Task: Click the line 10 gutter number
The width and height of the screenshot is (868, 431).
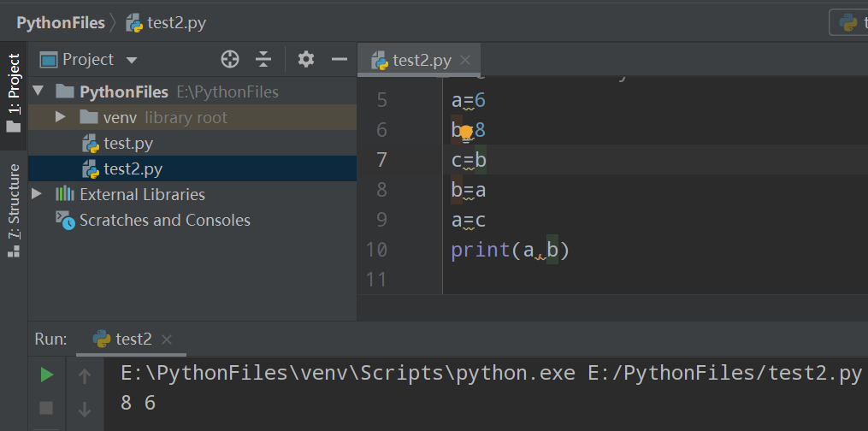Action: 376,250
